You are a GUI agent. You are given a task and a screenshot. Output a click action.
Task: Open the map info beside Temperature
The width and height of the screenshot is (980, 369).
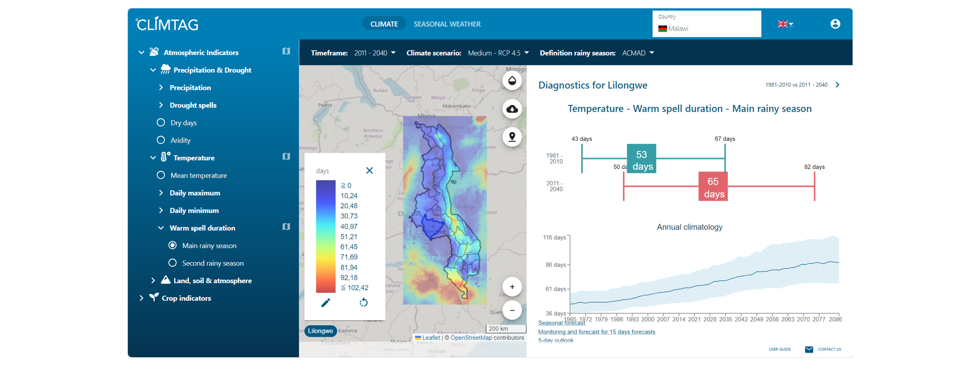(x=286, y=157)
